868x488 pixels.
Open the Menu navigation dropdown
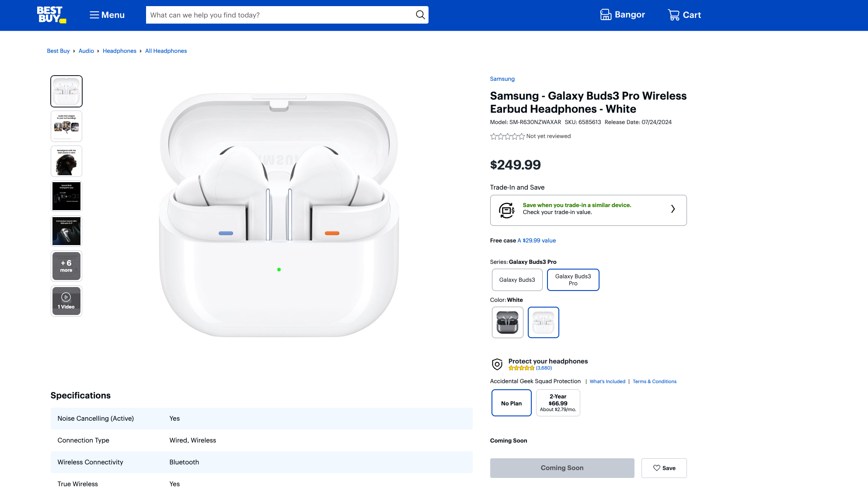[x=106, y=14]
